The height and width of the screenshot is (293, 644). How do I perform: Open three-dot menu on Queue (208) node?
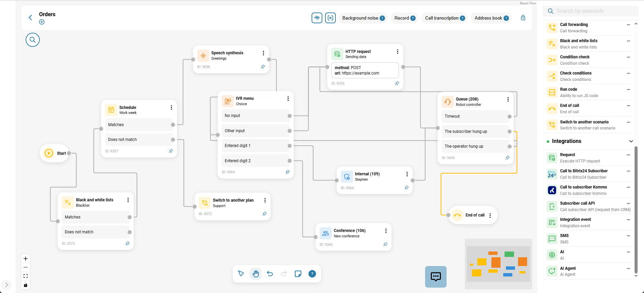[508, 99]
